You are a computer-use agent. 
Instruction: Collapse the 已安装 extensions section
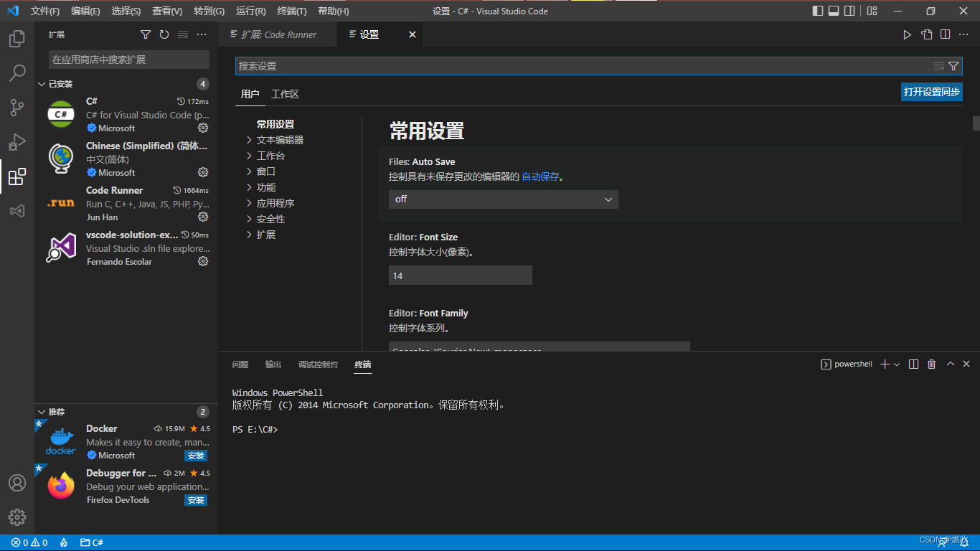126,84
